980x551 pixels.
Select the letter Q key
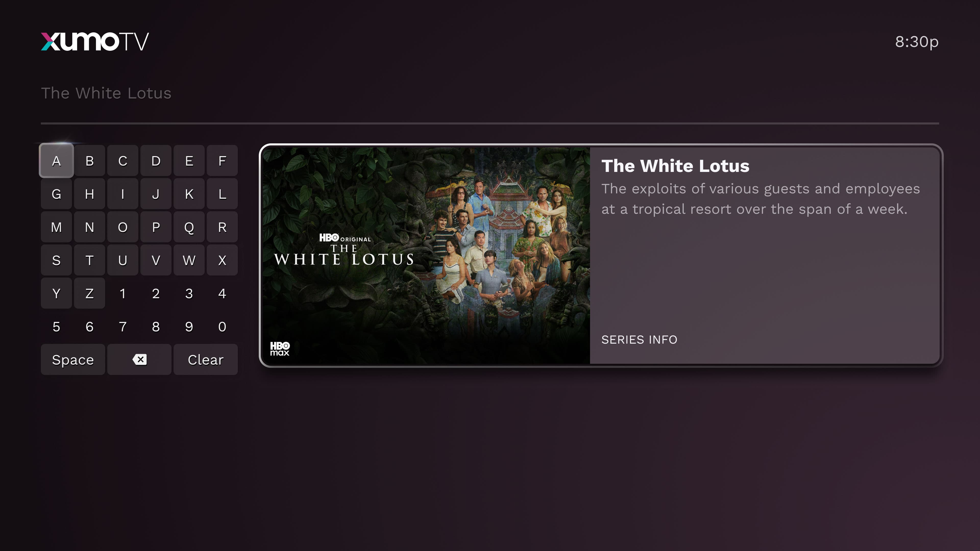pos(189,227)
